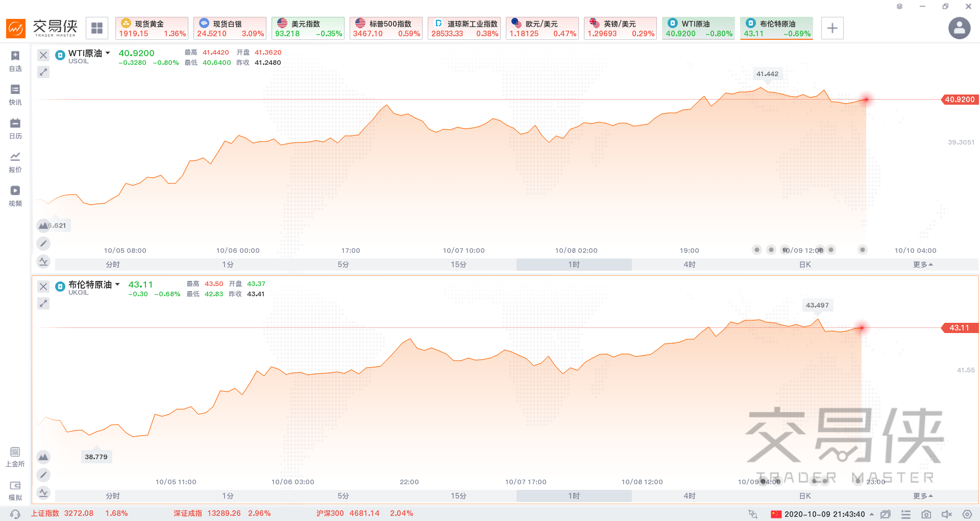Image resolution: width=980 pixels, height=521 pixels.
Task: Select 欧元/美元 quote tab
Action: (x=542, y=28)
